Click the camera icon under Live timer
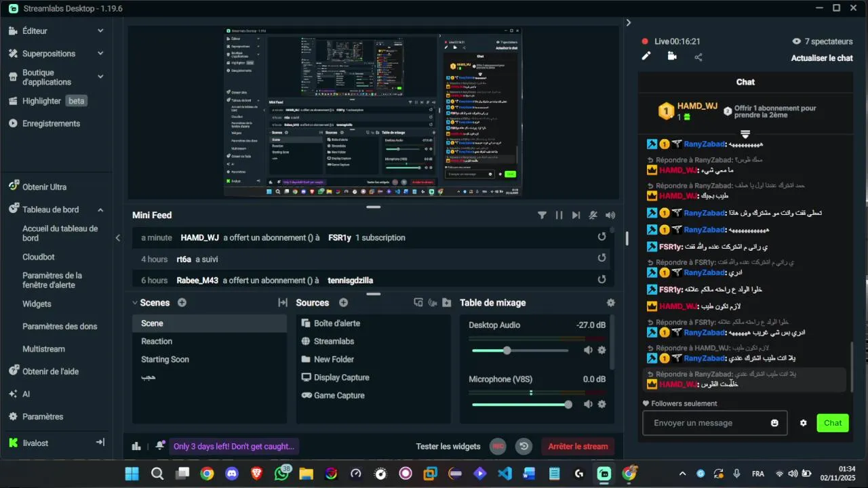 pyautogui.click(x=672, y=56)
